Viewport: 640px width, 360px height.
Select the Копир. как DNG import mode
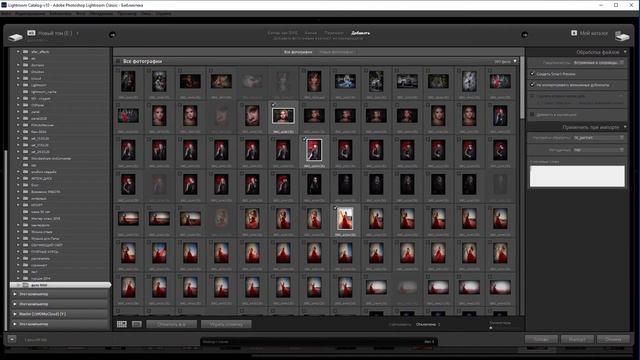(x=282, y=33)
